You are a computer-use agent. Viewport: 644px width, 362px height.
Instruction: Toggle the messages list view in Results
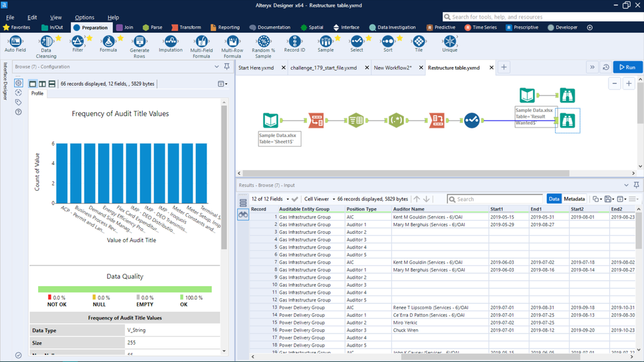click(243, 203)
